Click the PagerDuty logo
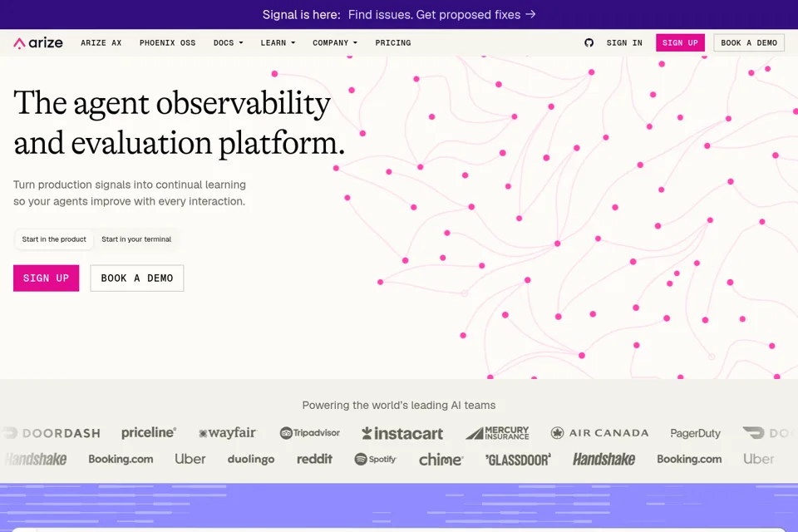This screenshot has height=532, width=798. click(695, 433)
